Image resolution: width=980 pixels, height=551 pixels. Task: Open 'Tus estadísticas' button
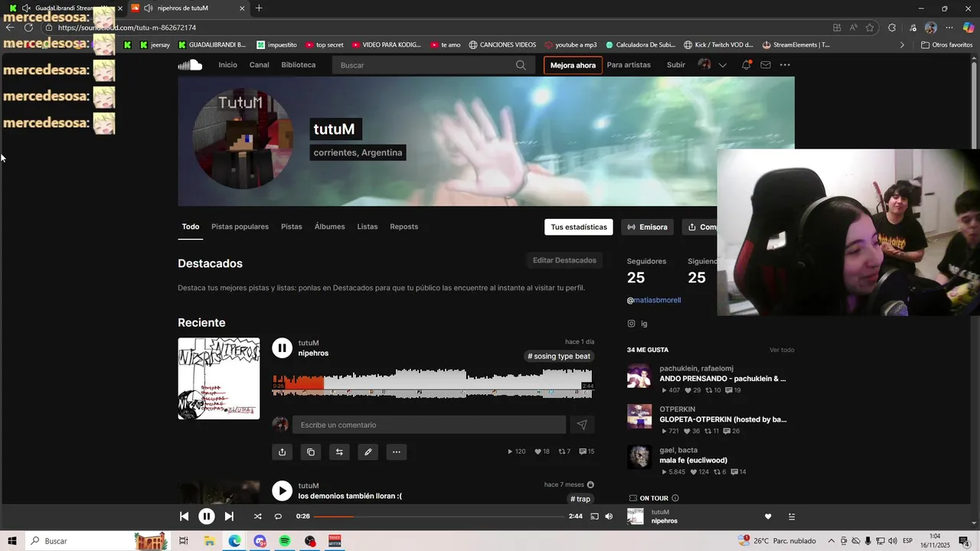[x=579, y=227]
